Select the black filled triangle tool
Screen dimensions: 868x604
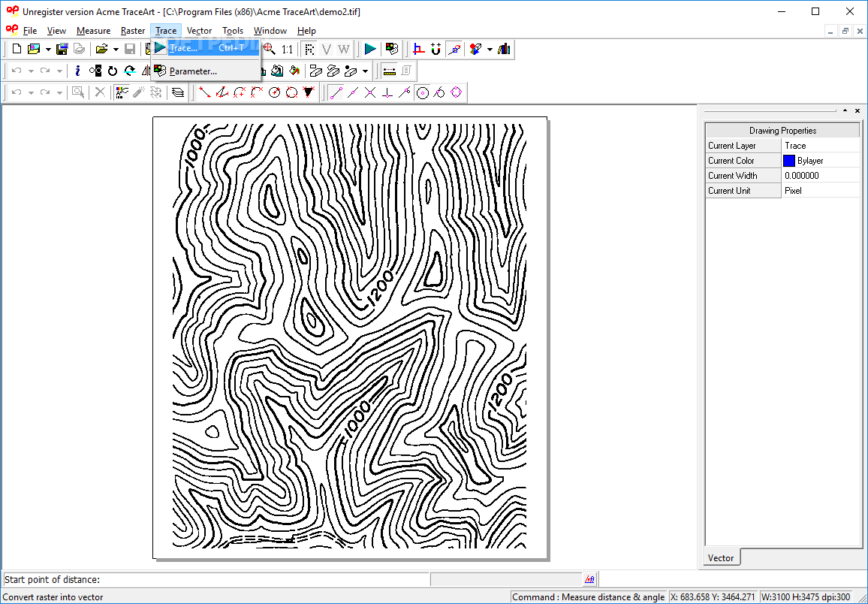pyautogui.click(x=309, y=92)
